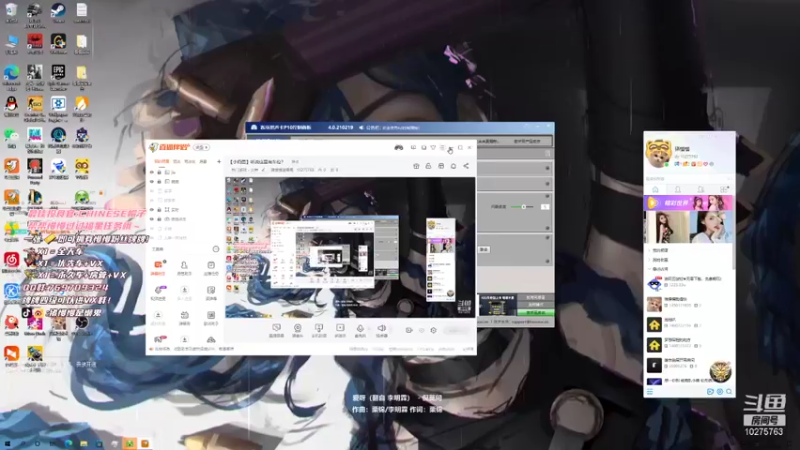Viewport: 800px width, 450px height.
Task: Open the hamburger menu in Douyu companion title bar
Action: (x=442, y=147)
